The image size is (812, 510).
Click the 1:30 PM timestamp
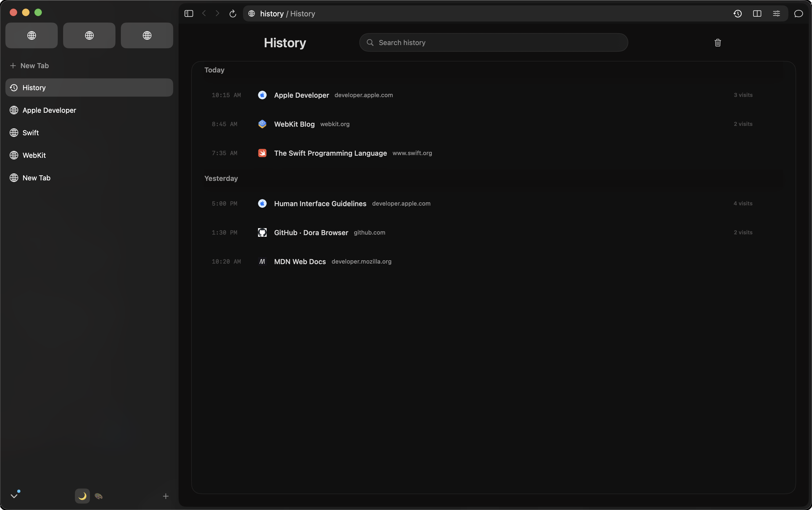(224, 233)
